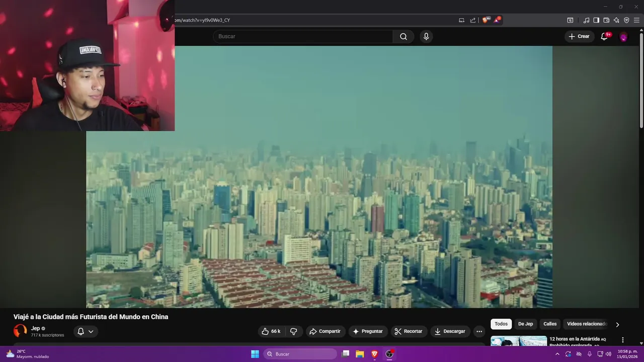This screenshot has height=362, width=644.
Task: Select the De Jep filter chip
Action: pyautogui.click(x=525, y=324)
